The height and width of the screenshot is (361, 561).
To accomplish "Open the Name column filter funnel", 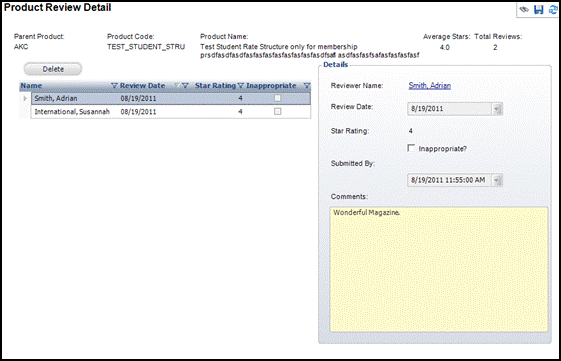I will pyautogui.click(x=114, y=86).
